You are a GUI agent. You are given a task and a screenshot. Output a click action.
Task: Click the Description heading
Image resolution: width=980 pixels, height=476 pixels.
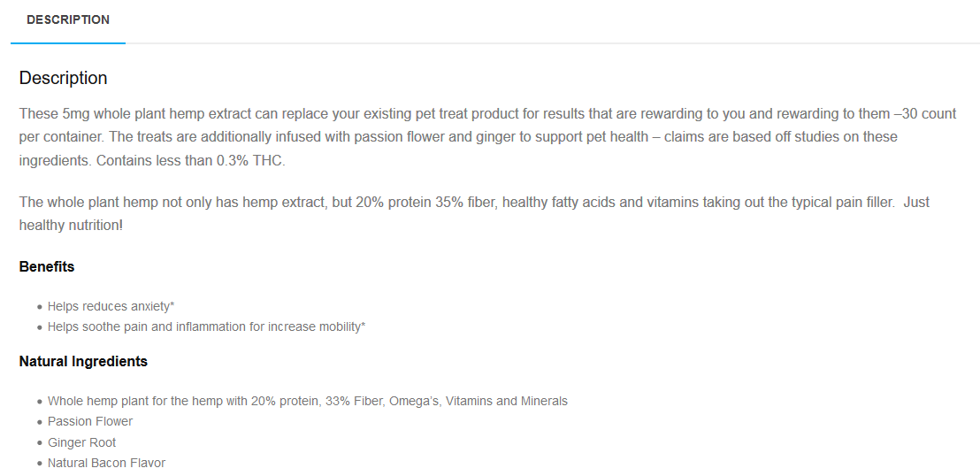(63, 78)
